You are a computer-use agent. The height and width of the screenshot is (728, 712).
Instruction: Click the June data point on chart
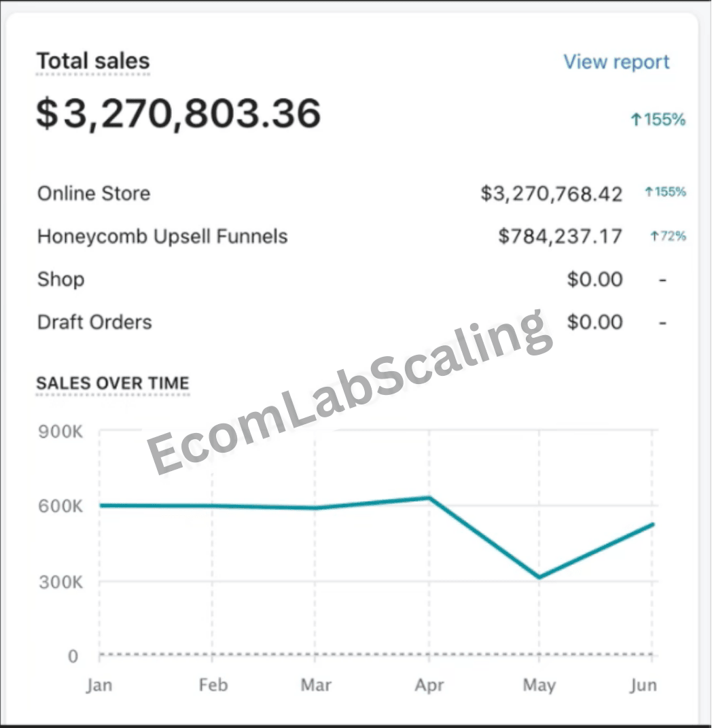point(652,524)
